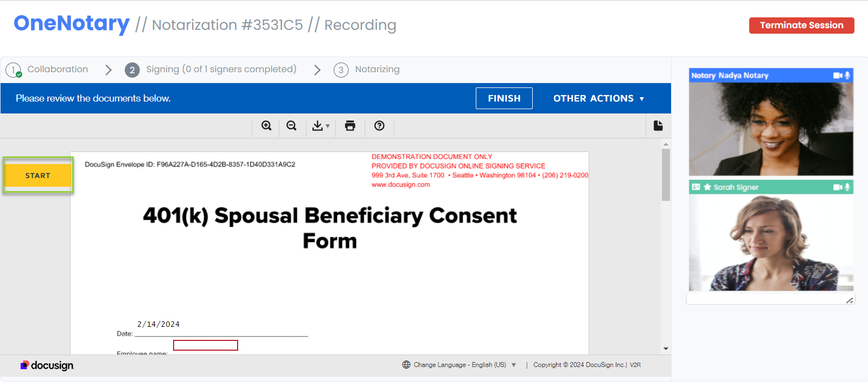Click the red employee name field
Screen dimensions: 868x386
coord(206,345)
